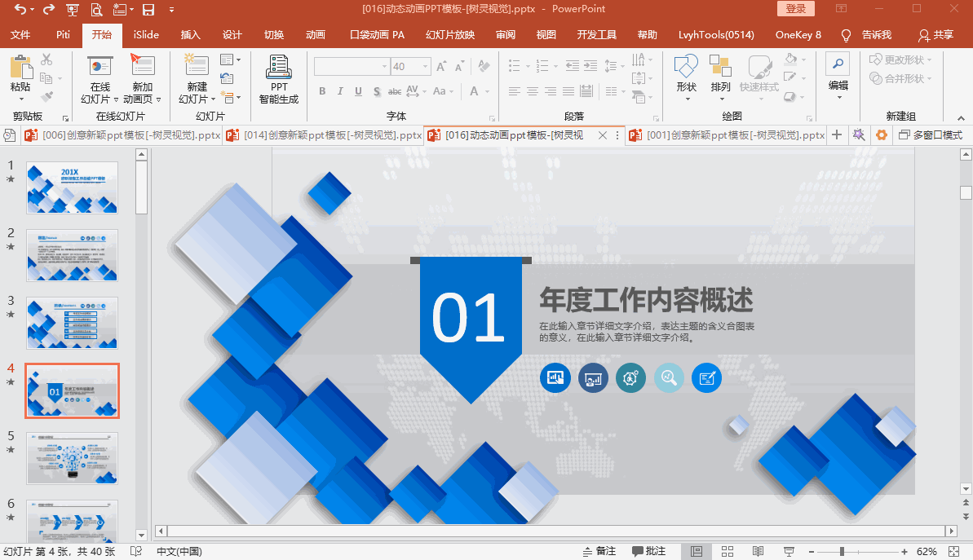Apply text shadow S icon

pyautogui.click(x=377, y=91)
